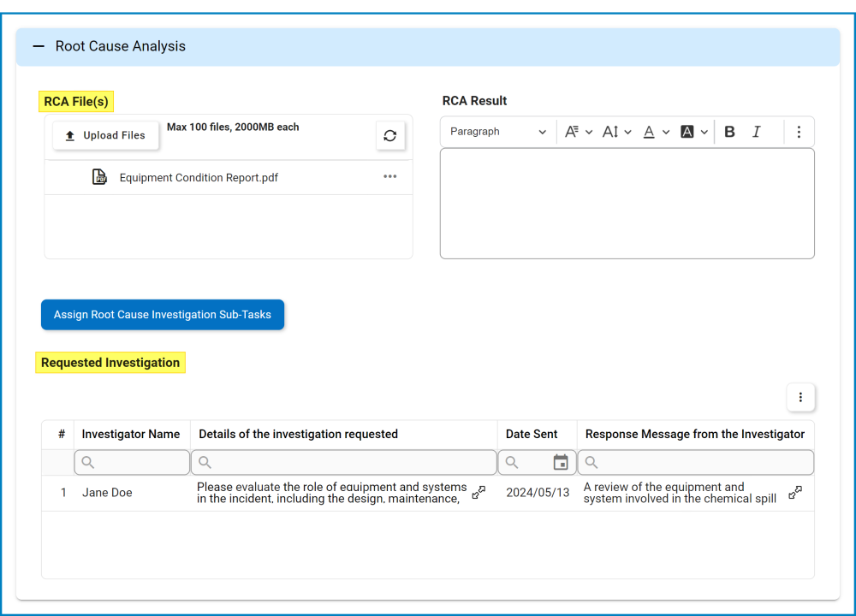856x616 pixels.
Task: Open the Requested Investigation table options menu
Action: coord(800,397)
